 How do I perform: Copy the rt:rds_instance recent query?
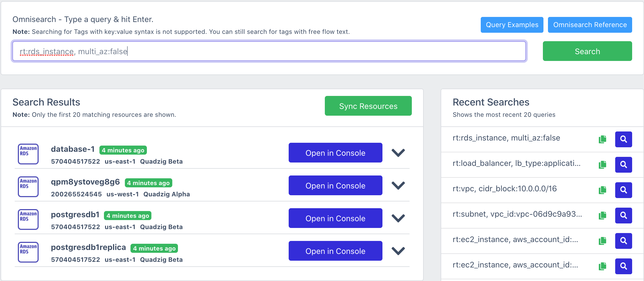click(x=602, y=139)
